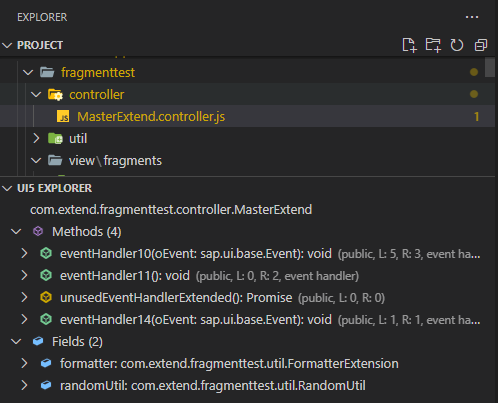This screenshot has height=403, width=498.
Task: Click the blue icon of formatter field
Action: [x=46, y=363]
